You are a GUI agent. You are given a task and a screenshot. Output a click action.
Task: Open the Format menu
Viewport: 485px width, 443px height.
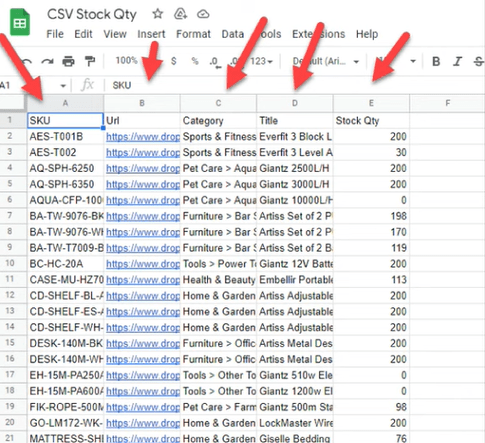(x=193, y=34)
